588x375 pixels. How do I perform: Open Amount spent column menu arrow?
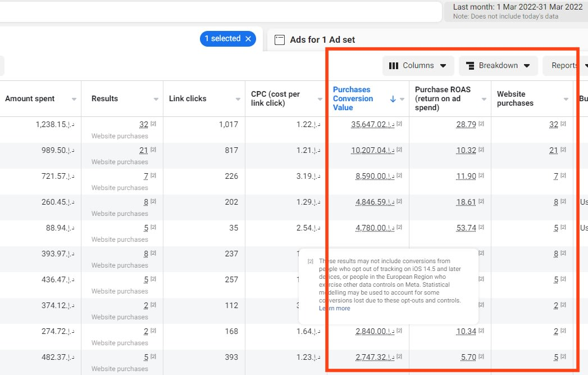(x=74, y=99)
